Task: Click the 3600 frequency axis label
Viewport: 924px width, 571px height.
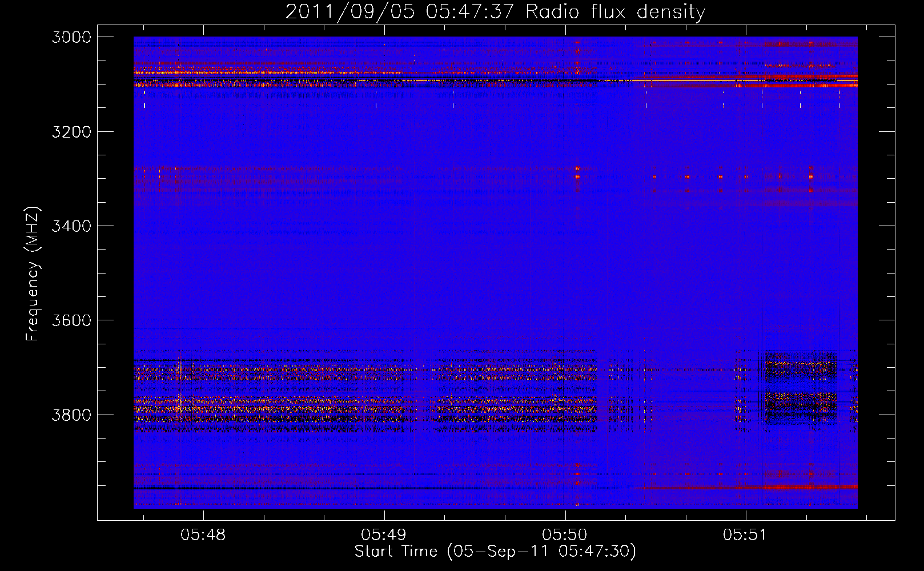Action: coord(71,320)
